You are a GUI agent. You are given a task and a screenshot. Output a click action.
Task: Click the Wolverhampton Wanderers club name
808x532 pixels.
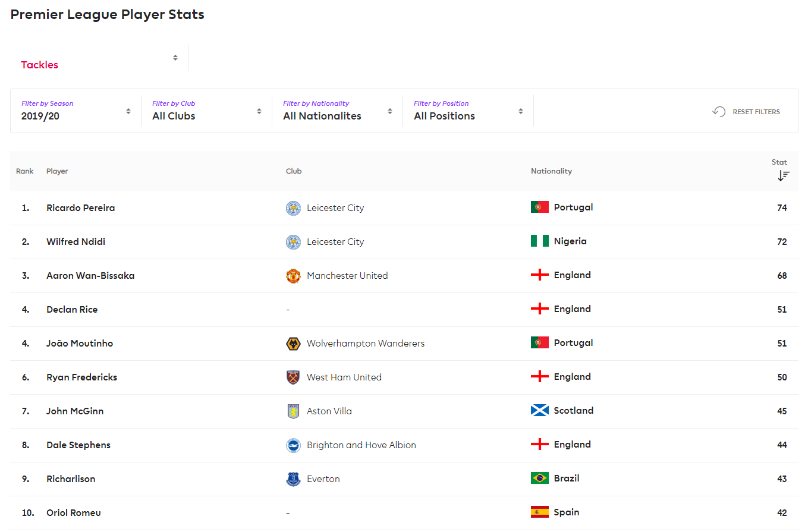click(x=366, y=344)
